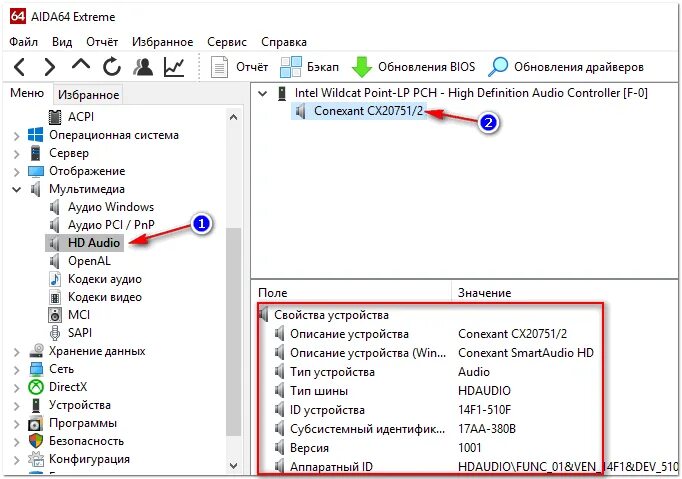Click the DirectX Xbox icon
This screenshot has height=479, width=682.
tap(36, 387)
